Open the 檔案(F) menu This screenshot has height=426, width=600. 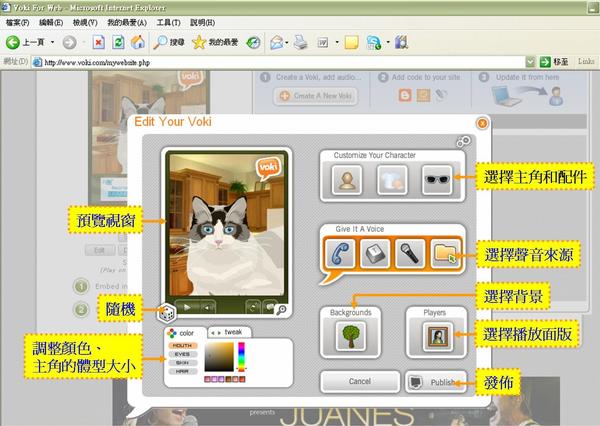[x=18, y=23]
